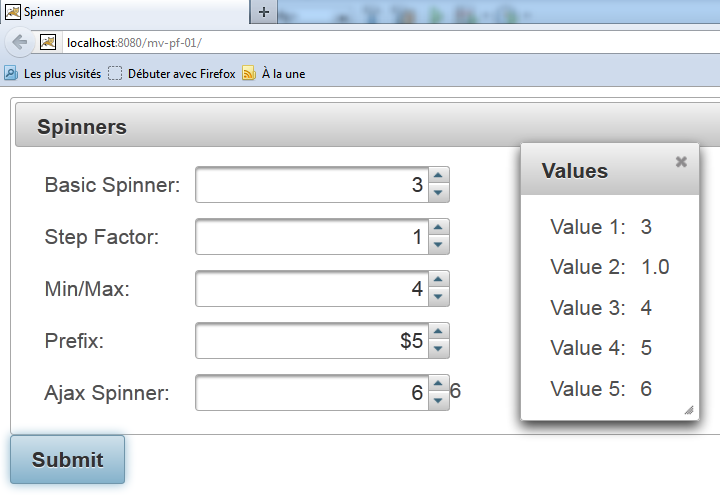Viewport: 720px width, 495px height.
Task: Decrement the Min/Max spinner
Action: 439,297
